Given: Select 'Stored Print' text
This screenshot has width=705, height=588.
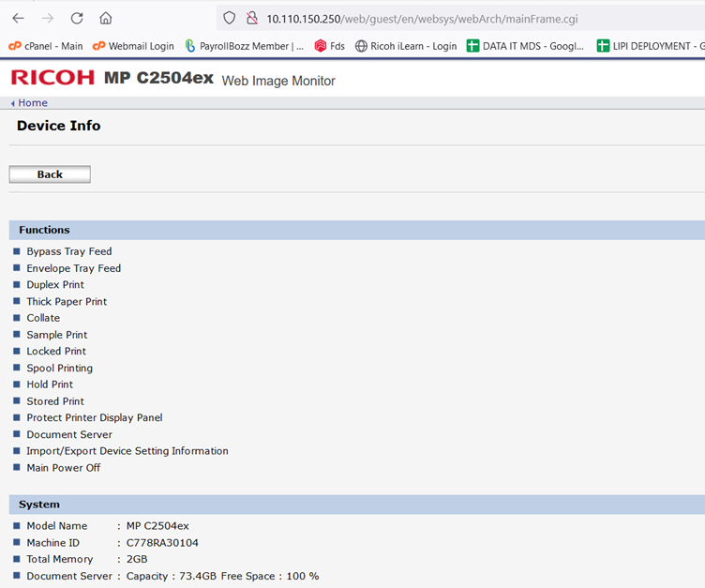Looking at the screenshot, I should click(x=55, y=401).
